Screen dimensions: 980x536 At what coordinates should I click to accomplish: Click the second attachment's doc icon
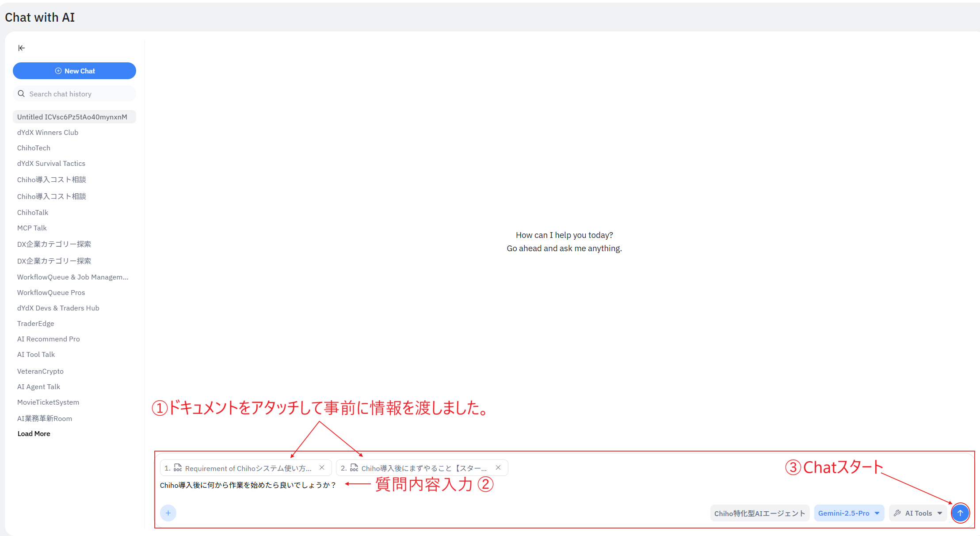point(354,468)
